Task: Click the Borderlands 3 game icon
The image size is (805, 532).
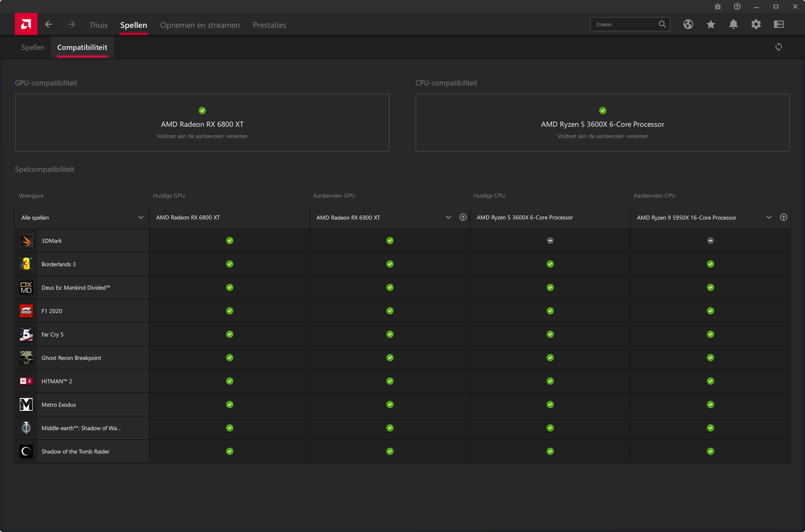Action: pyautogui.click(x=26, y=264)
